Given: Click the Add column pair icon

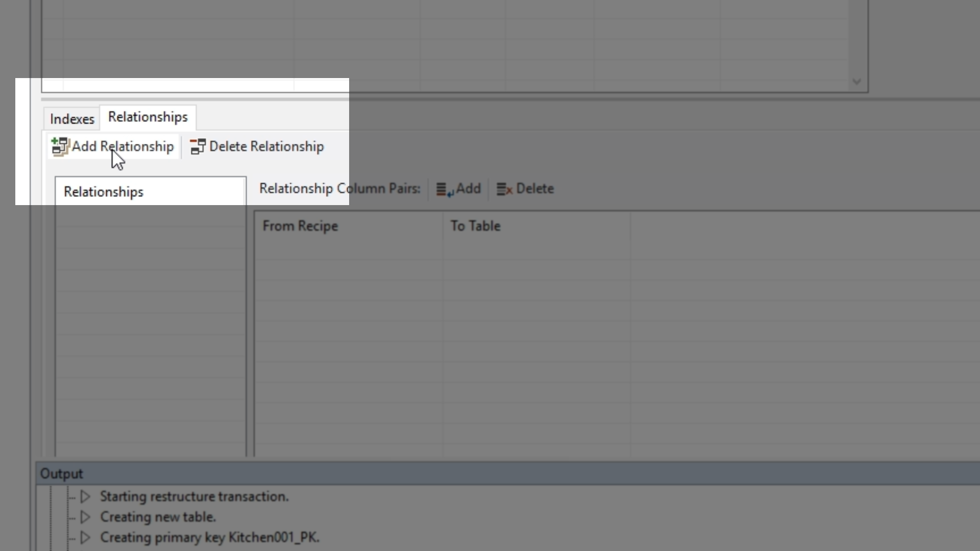Looking at the screenshot, I should pos(445,189).
